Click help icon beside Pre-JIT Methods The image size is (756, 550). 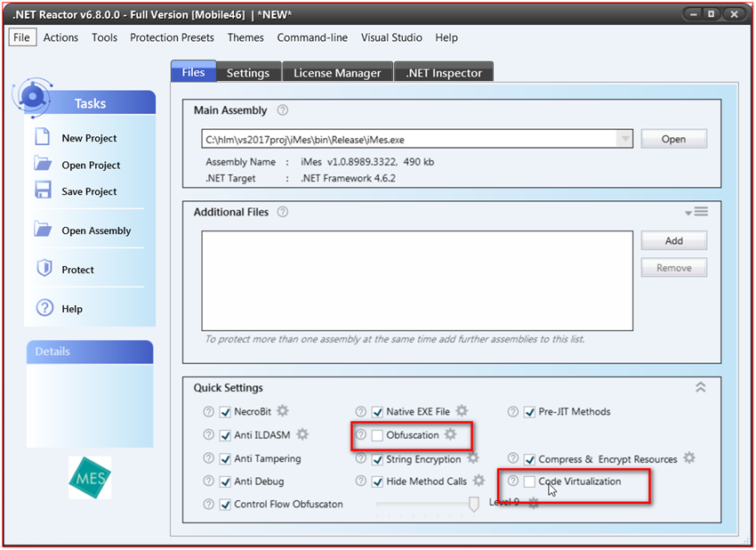pyautogui.click(x=513, y=411)
